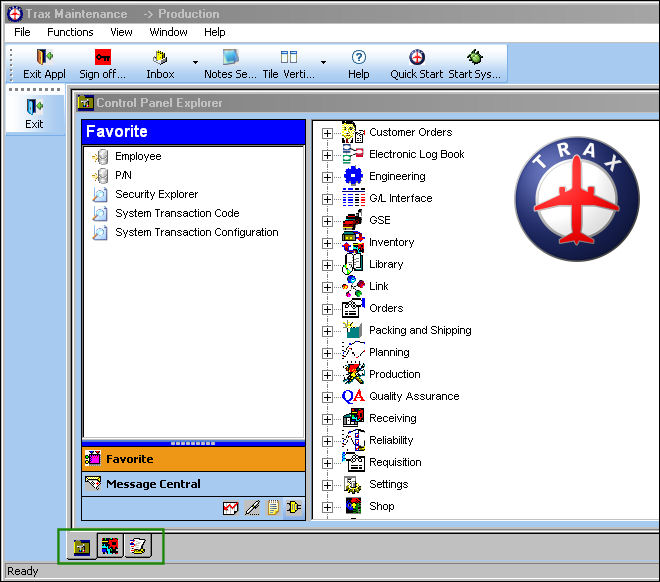Click the Settings gear icon in tree
660x582 pixels.
353,484
